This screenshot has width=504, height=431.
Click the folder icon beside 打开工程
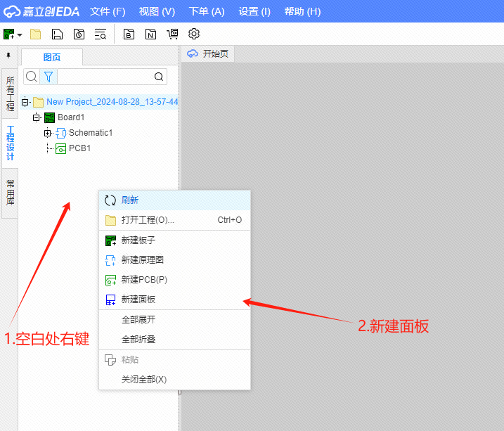click(110, 221)
